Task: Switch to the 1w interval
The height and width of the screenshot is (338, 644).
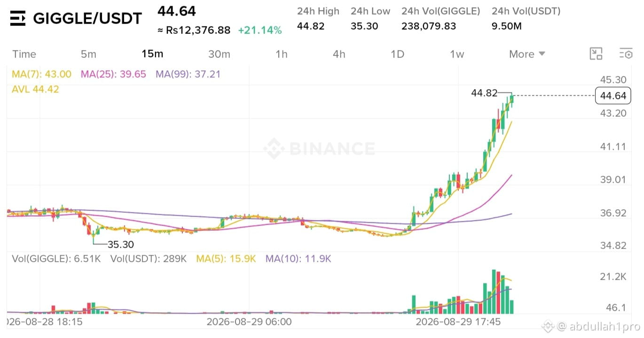Action: tap(457, 54)
